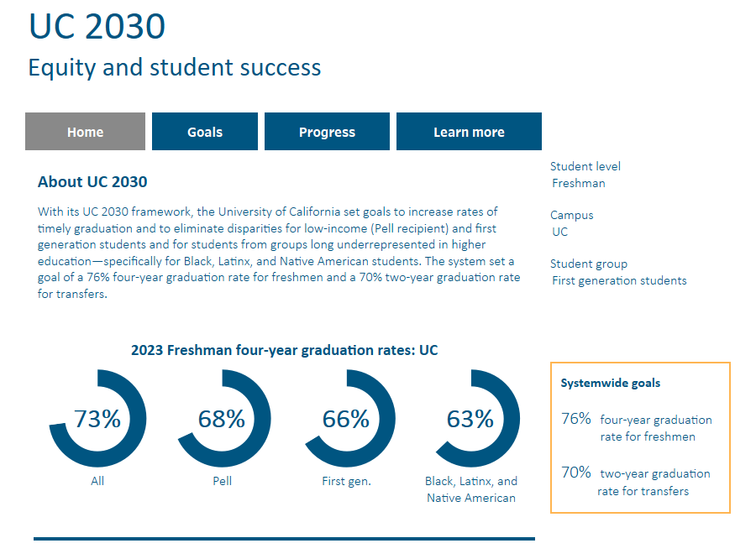
Task: Click the Systemwide goals heading
Action: click(x=611, y=383)
